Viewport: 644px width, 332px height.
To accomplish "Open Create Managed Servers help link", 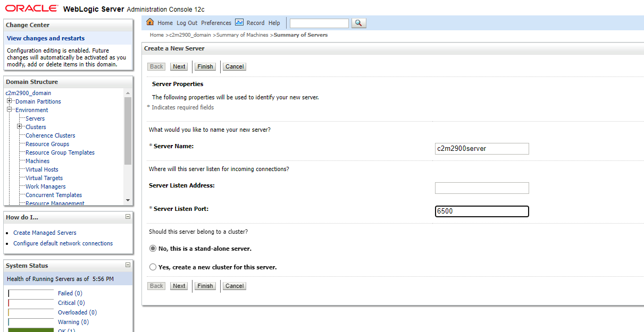I will click(45, 233).
